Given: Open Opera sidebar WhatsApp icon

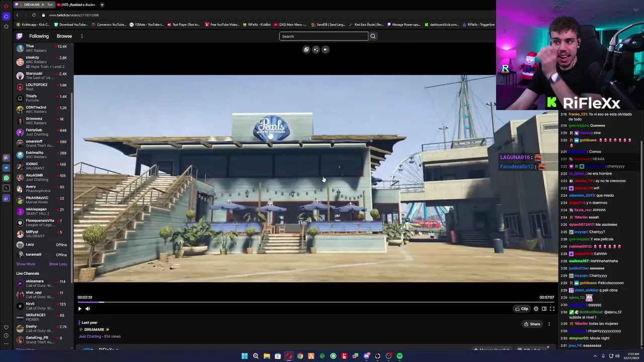Looking at the screenshot, I should pos(6,178).
